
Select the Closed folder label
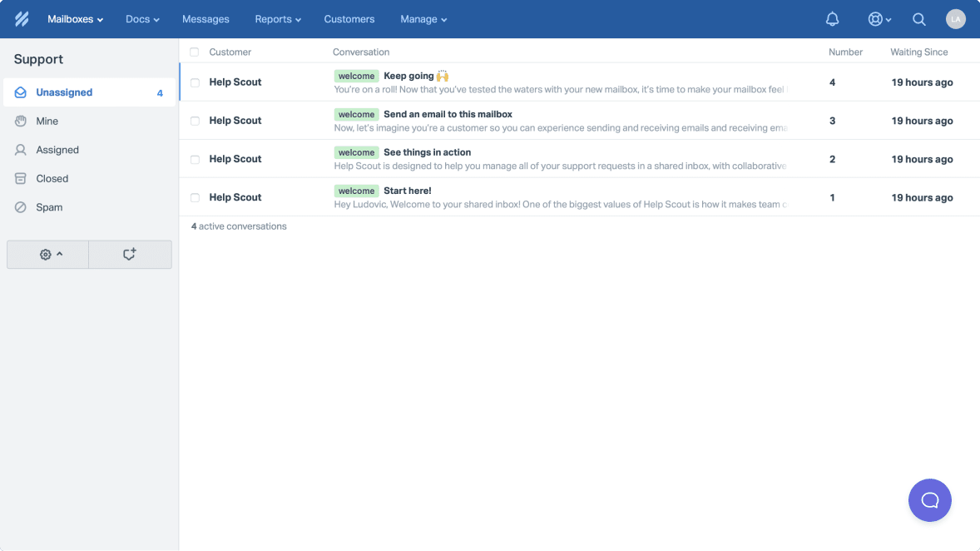(52, 179)
